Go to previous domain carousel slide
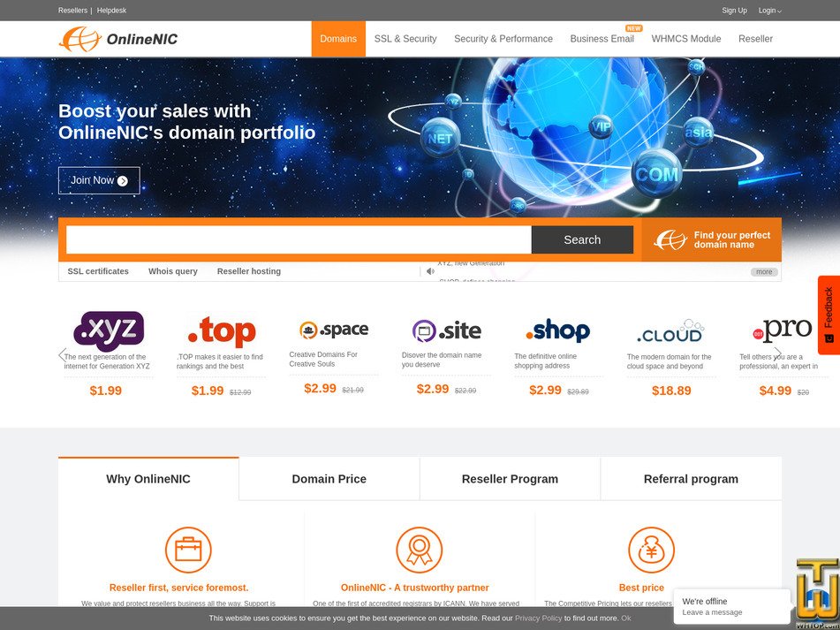 [62, 354]
